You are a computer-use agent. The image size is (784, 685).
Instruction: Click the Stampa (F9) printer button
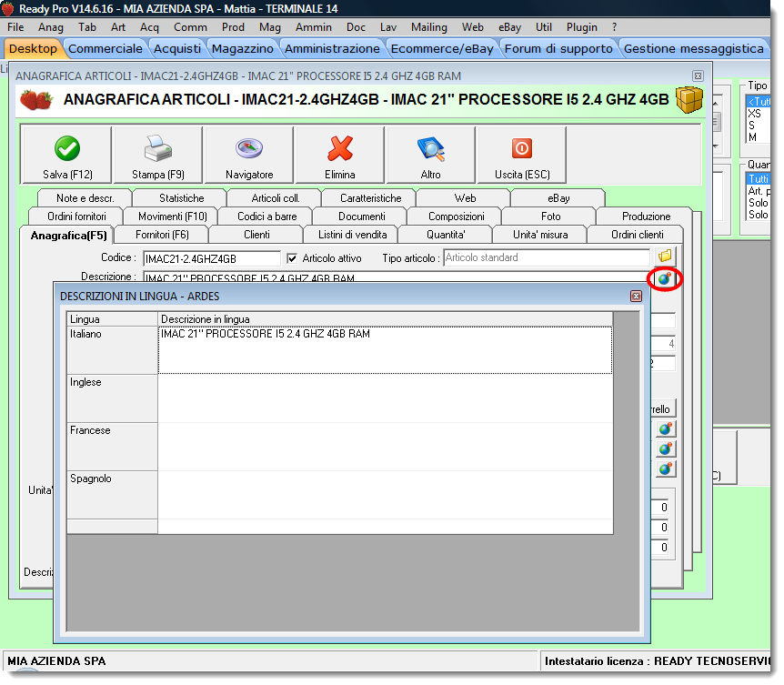click(158, 156)
